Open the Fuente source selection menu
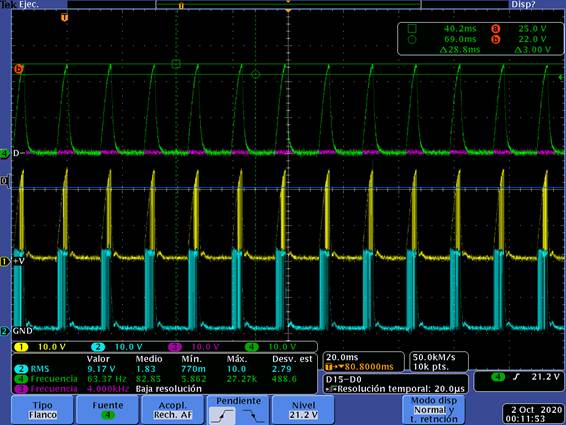 click(108, 410)
